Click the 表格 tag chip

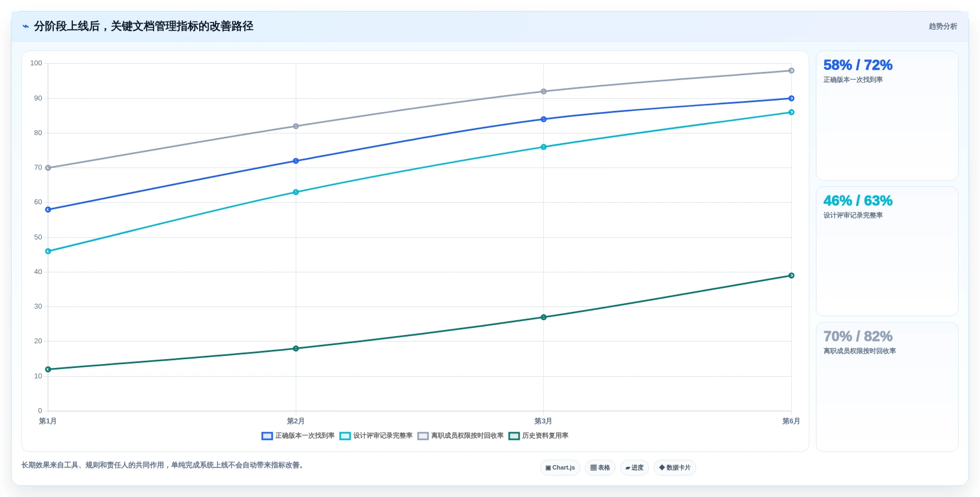(x=600, y=468)
